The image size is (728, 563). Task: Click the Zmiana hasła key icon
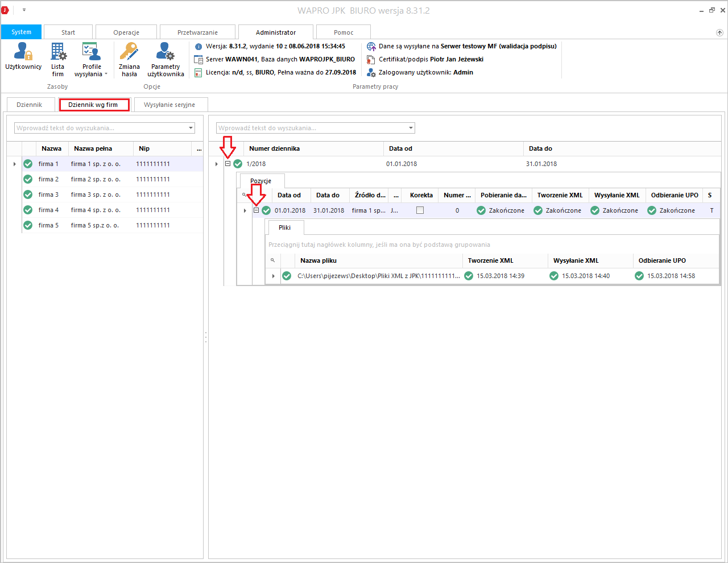click(x=129, y=52)
